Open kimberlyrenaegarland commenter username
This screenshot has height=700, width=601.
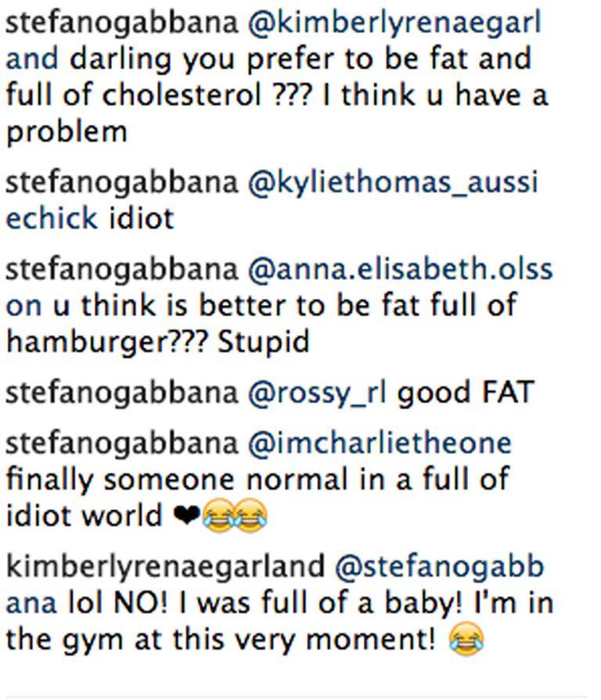point(164,566)
